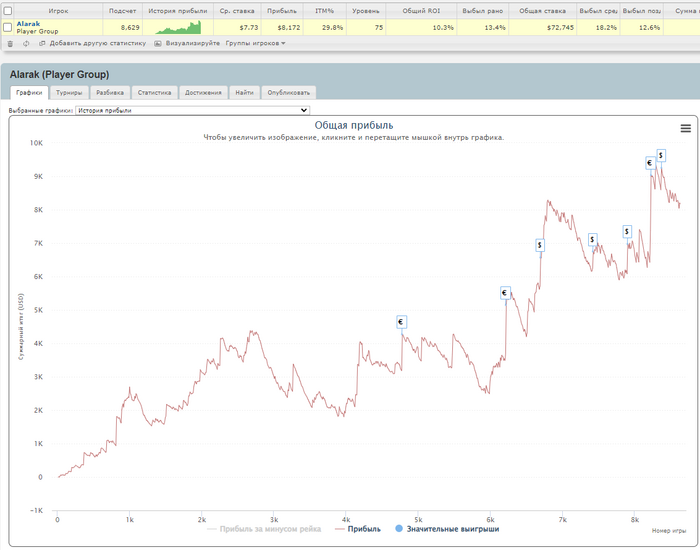Click the 'Визуализируйте' button text
Screen dimensions: 700x550
pyautogui.click(x=192, y=43)
